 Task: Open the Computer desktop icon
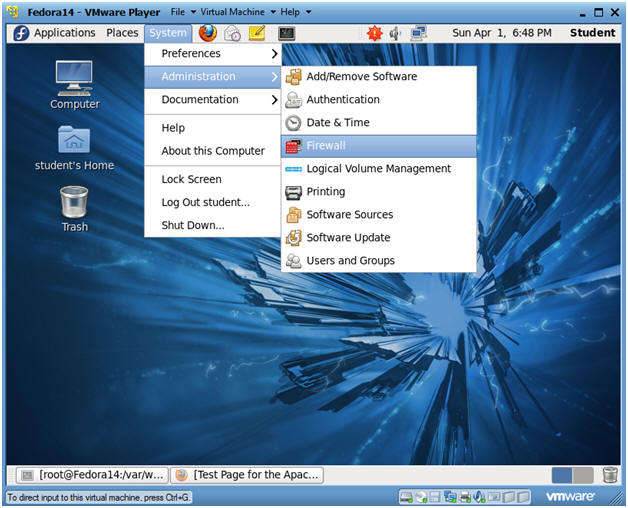click(74, 84)
